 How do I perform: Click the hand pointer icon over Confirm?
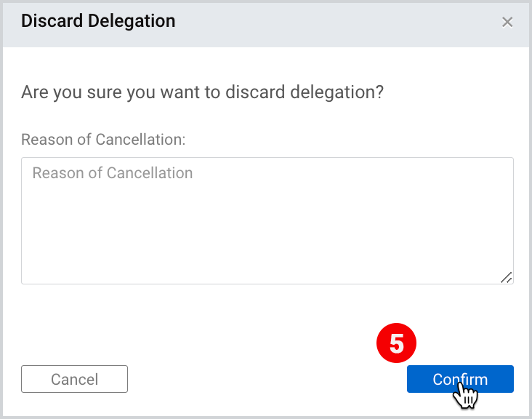click(465, 394)
